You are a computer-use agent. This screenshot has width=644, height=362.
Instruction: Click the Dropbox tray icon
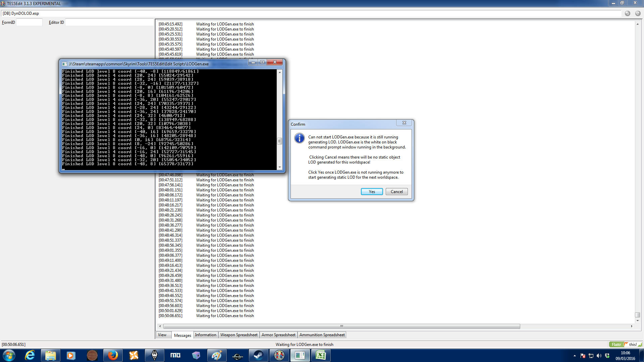pos(607,356)
